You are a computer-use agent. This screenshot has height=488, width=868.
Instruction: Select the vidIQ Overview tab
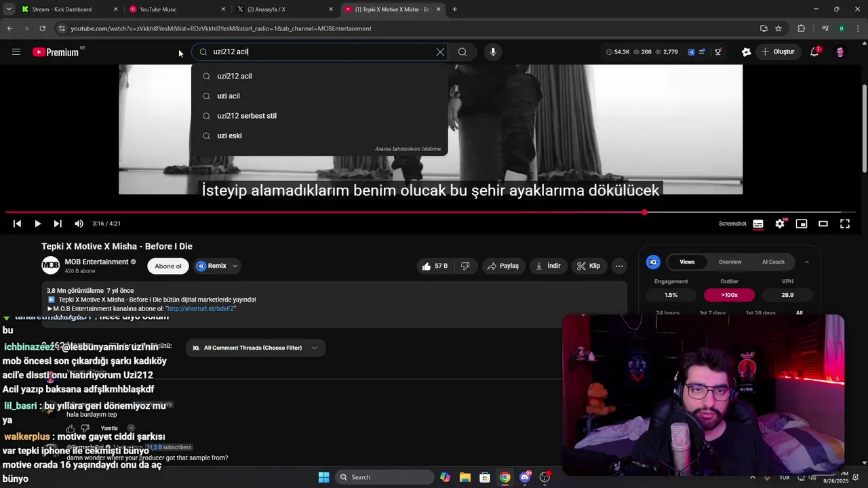click(730, 262)
